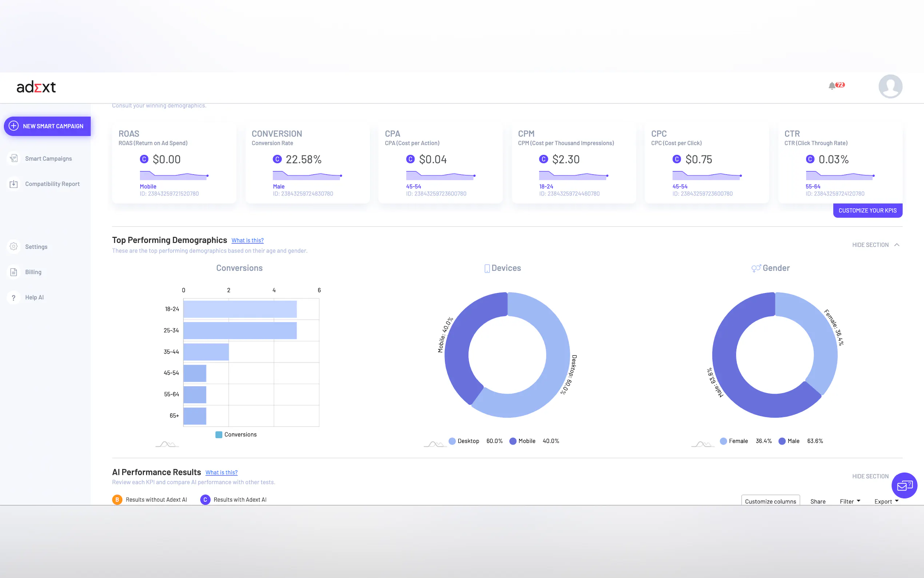The image size is (924, 578).
Task: Click the Smart Campaigns sidebar icon
Action: point(14,158)
